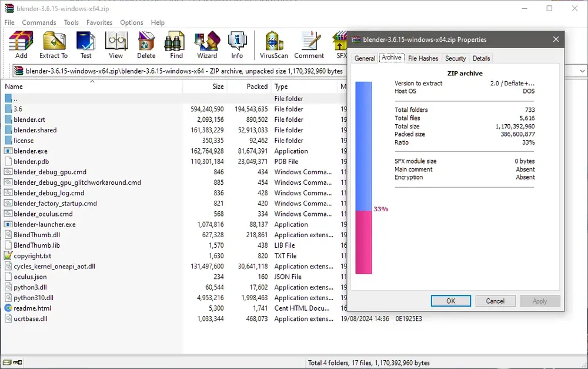Select the BlendThumb.dll file name
Viewport: 588px width, 369px height.
36,235
